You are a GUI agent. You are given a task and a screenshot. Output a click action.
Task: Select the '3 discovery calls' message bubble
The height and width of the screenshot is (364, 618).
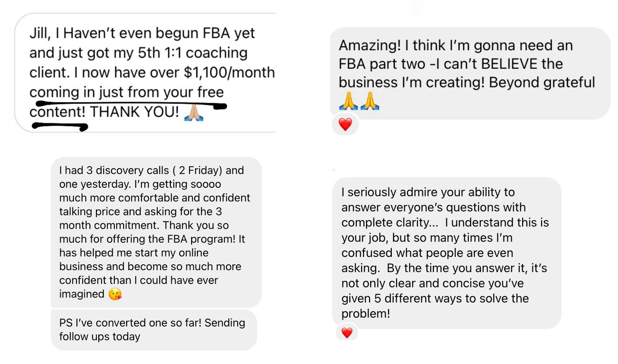(156, 232)
